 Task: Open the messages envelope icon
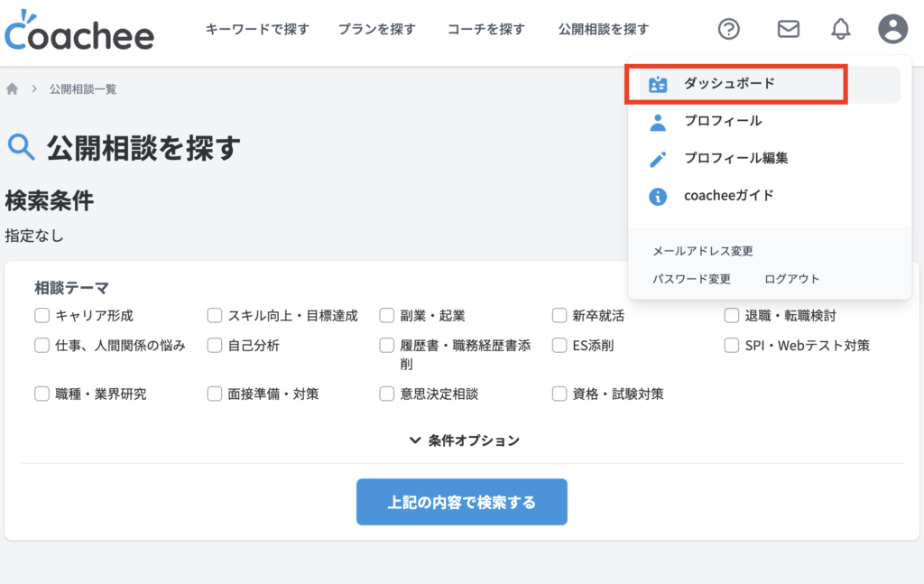tap(788, 29)
